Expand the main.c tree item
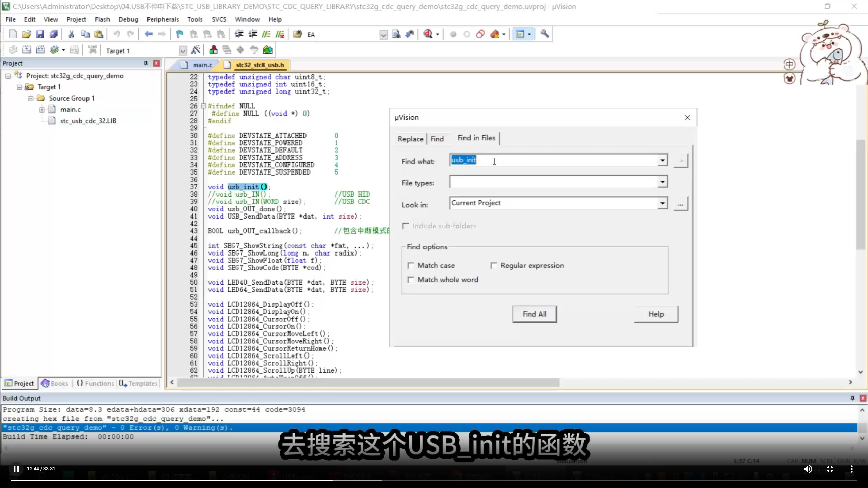The width and height of the screenshot is (868, 488). [42, 109]
